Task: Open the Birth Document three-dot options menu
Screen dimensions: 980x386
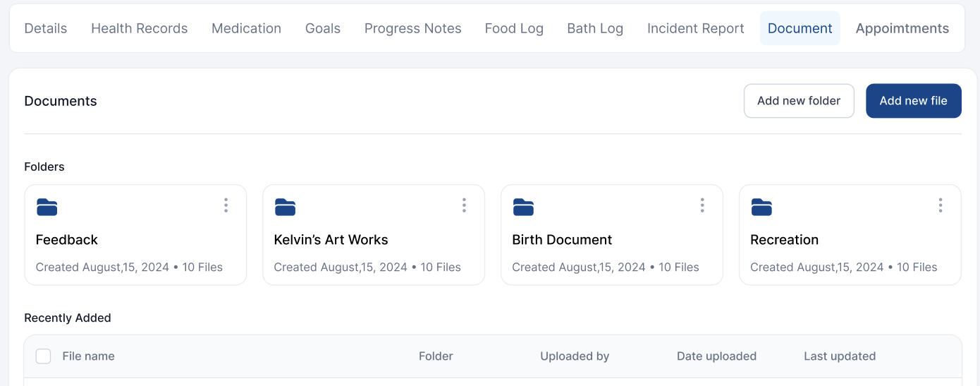Action: point(702,205)
